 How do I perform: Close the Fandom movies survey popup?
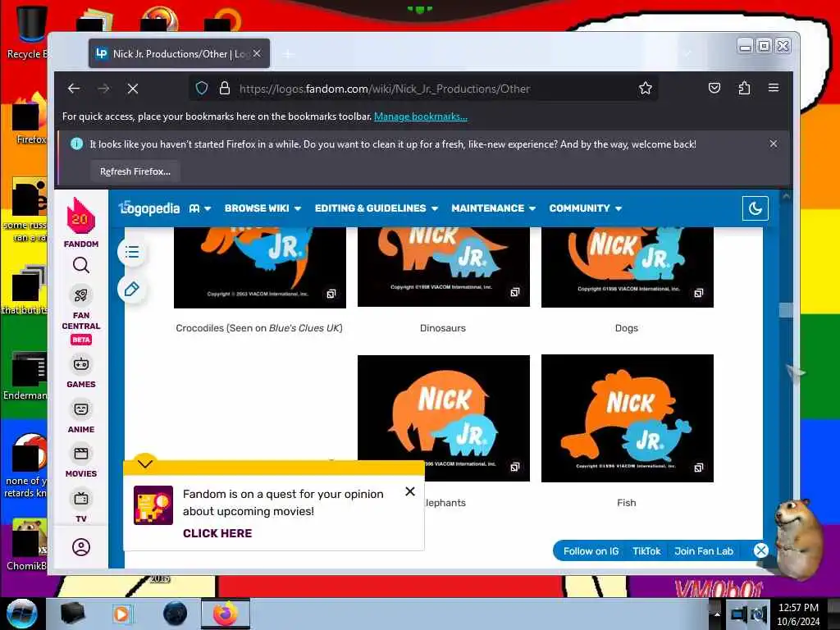[x=410, y=491]
